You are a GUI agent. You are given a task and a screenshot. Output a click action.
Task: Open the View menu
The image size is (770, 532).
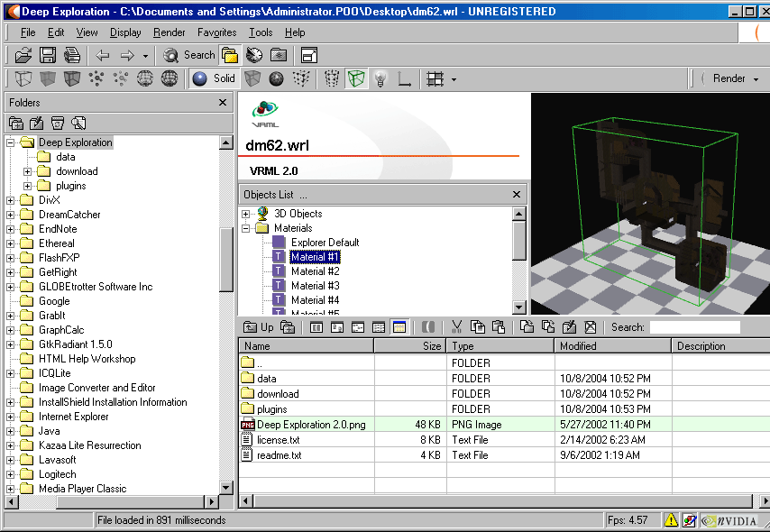87,32
